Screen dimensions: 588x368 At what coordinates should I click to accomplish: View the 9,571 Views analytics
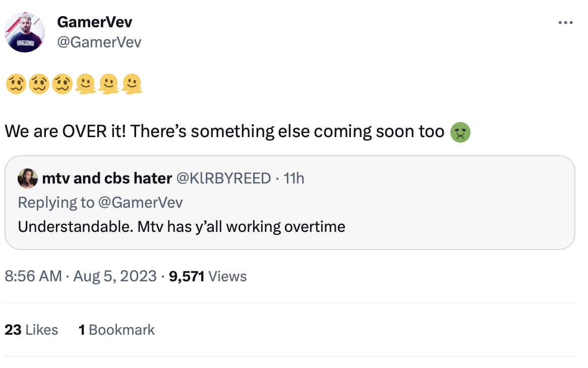tap(208, 276)
